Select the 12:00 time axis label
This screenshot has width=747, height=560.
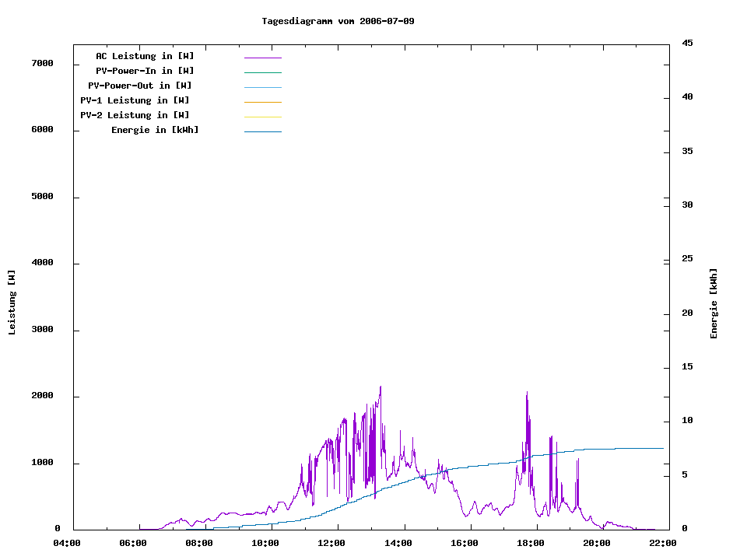click(331, 543)
